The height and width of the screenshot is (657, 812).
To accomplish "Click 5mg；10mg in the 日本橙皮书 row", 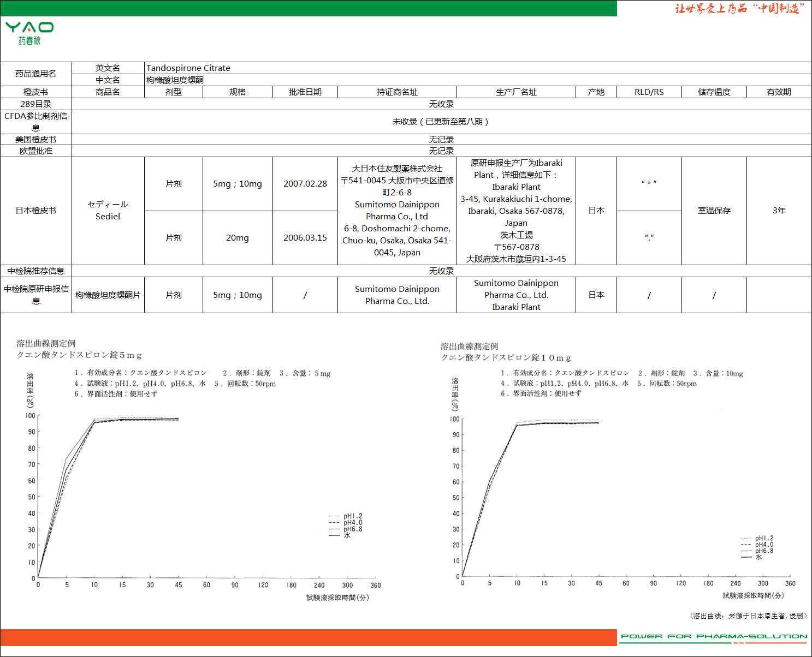I will click(238, 184).
